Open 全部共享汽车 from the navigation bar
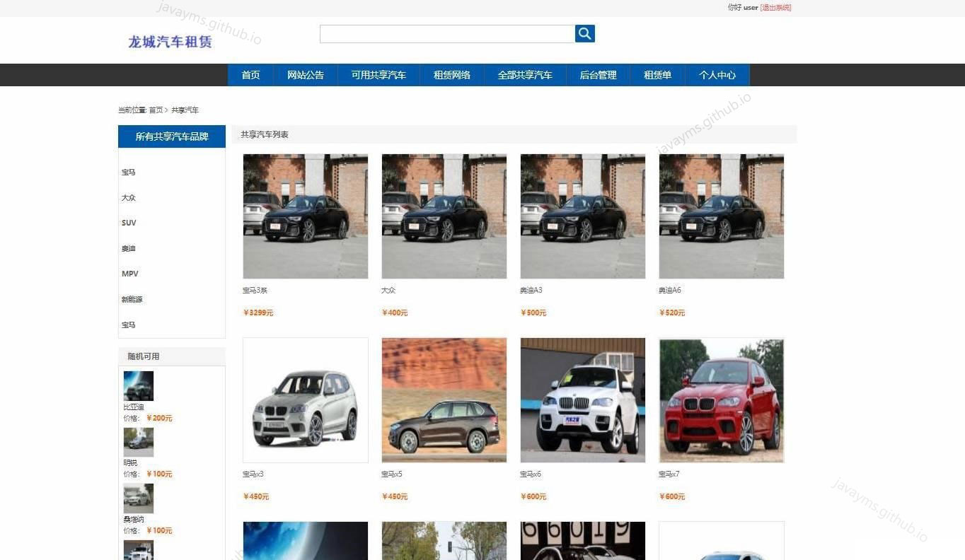The height and width of the screenshot is (560, 965). click(x=525, y=75)
